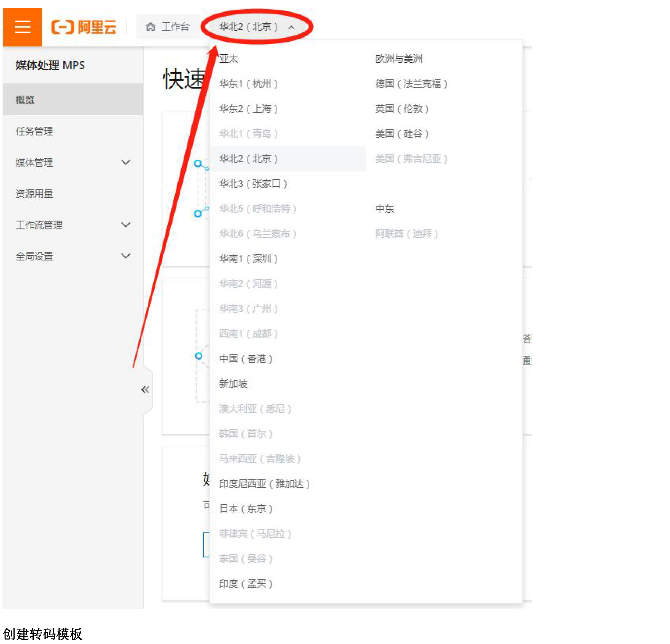Expand the 媒体管理 sidebar menu
The width and height of the screenshot is (670, 644).
126,162
